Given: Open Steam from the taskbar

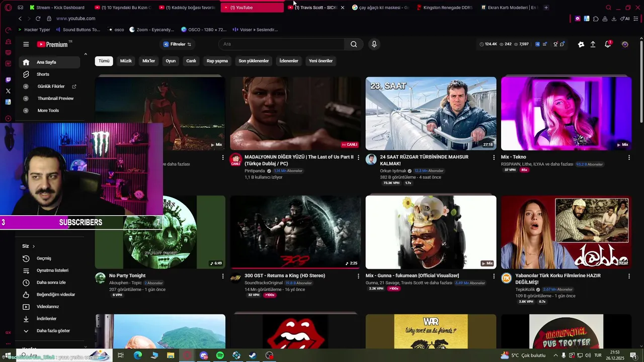Looking at the screenshot, I should pyautogui.click(x=253, y=355).
